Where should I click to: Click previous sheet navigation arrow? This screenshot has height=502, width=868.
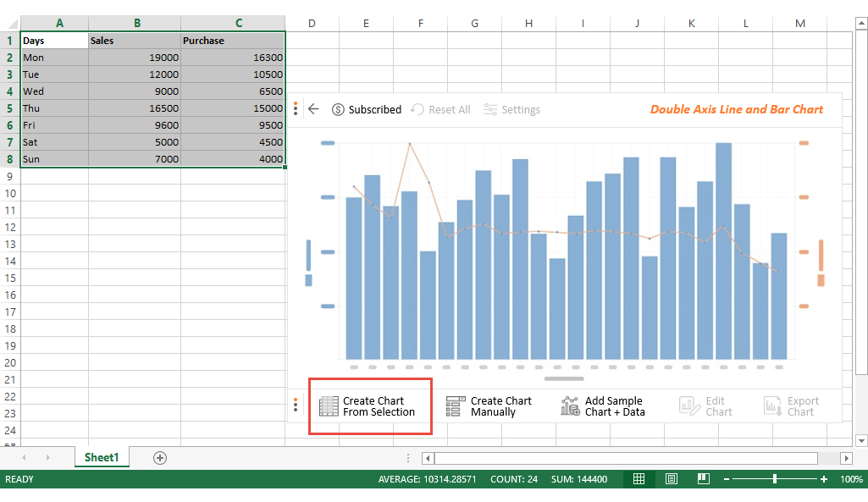[x=24, y=458]
